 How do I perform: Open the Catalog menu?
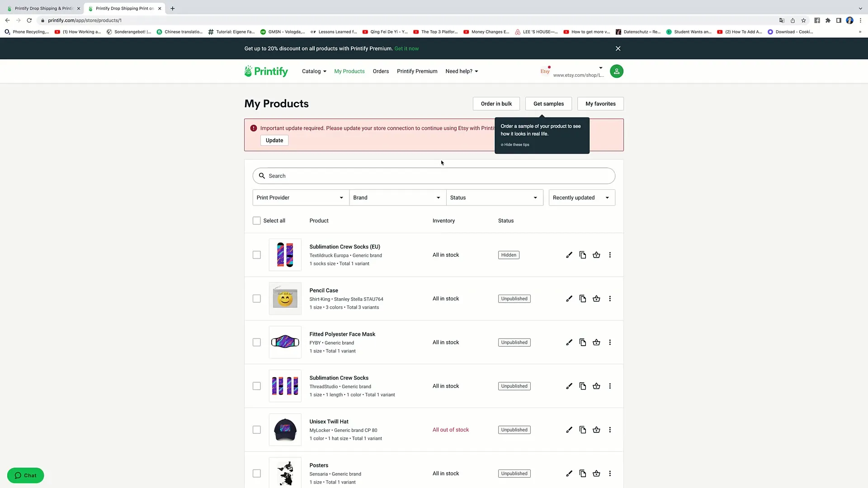click(x=314, y=71)
